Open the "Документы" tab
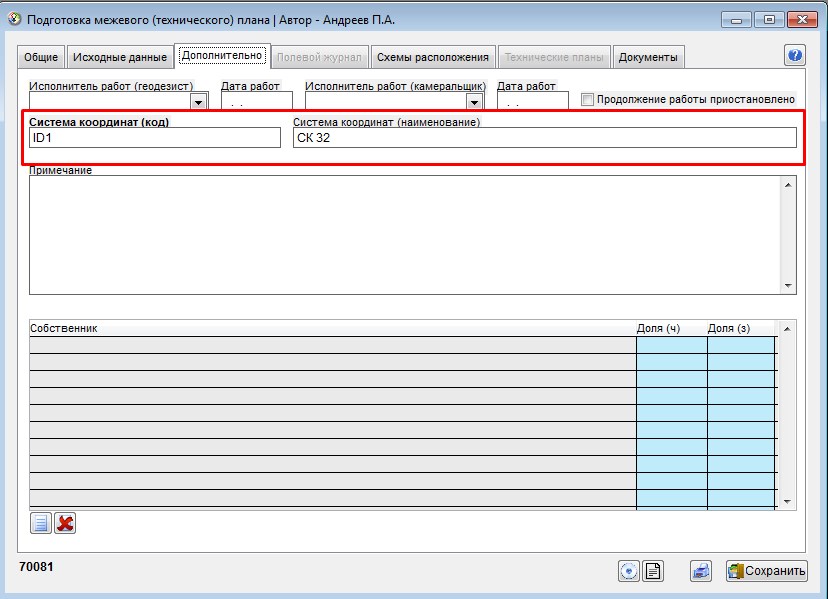Screen dimensions: 828x599 [648, 57]
